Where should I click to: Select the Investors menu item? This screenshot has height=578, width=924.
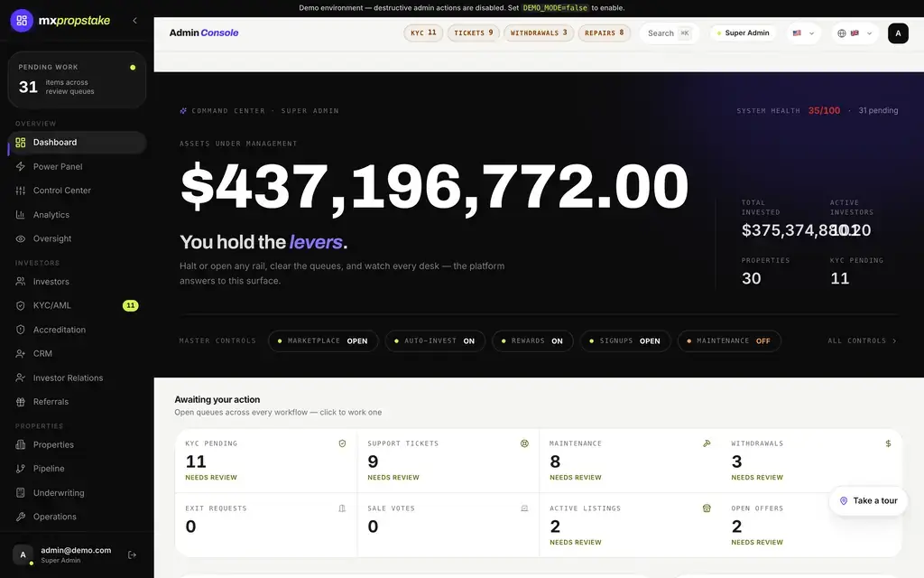[x=77, y=282]
